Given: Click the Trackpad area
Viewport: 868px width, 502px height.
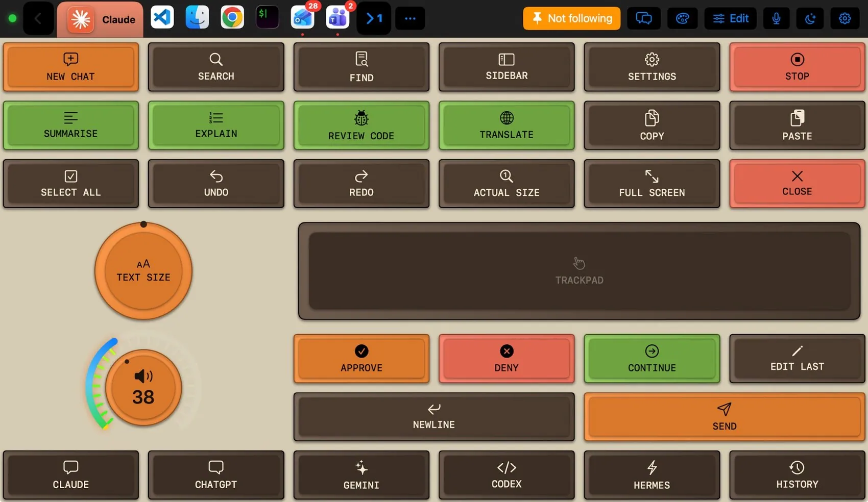Looking at the screenshot, I should pyautogui.click(x=580, y=271).
